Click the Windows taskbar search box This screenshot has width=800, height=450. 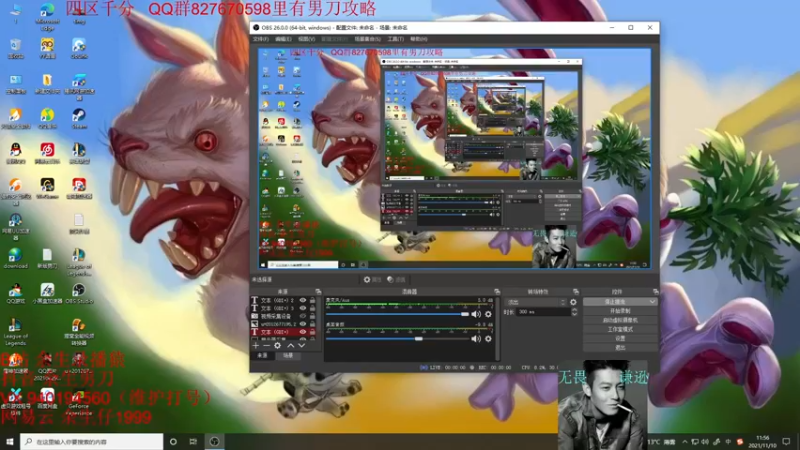pyautogui.click(x=92, y=441)
